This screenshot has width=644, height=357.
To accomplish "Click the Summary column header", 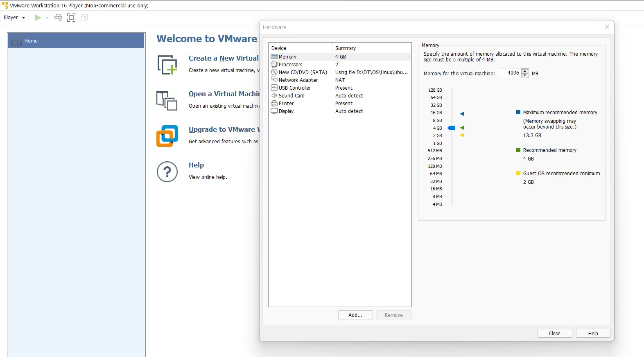I will click(372, 48).
